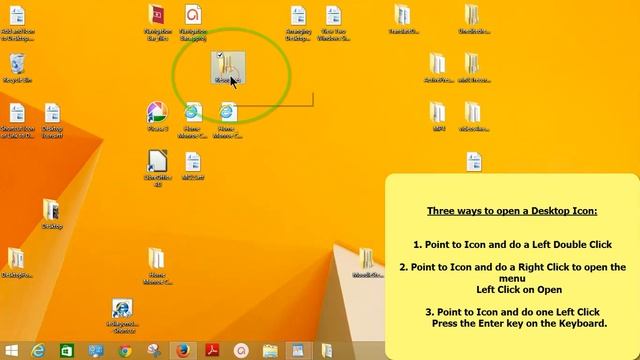
Task: Switch to Firefox in the taskbar
Action: (x=183, y=351)
